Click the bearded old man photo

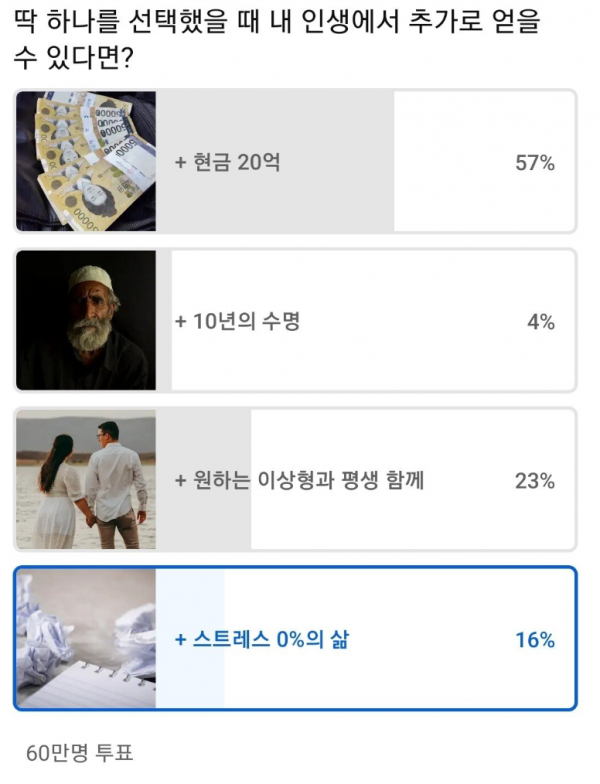point(86,321)
